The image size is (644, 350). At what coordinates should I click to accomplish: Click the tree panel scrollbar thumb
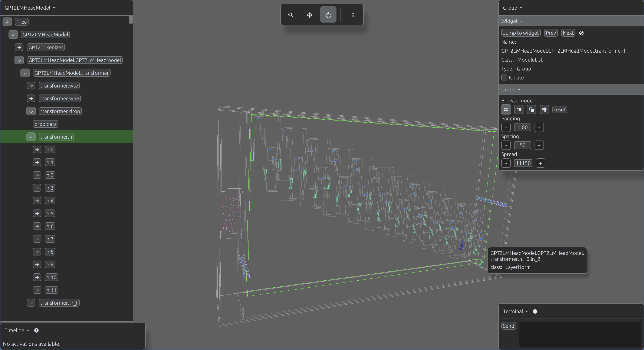131,20
